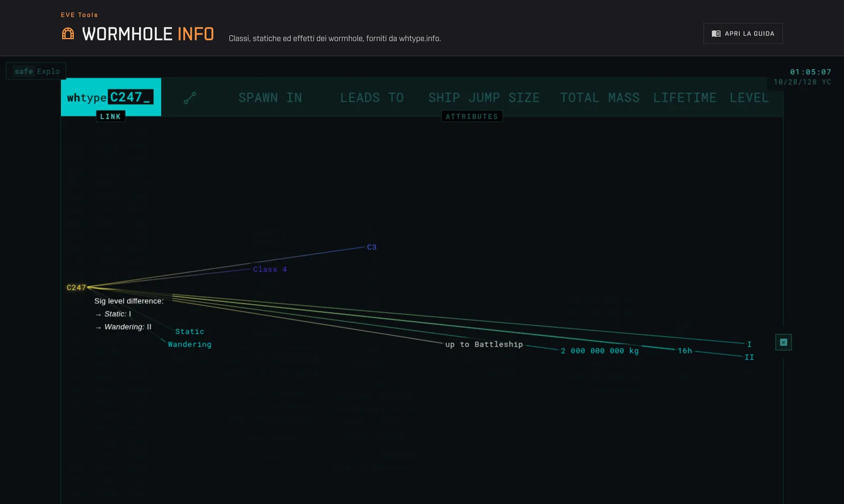844x504 pixels.
Task: Select the C247 node in the graph
Action: point(76,287)
